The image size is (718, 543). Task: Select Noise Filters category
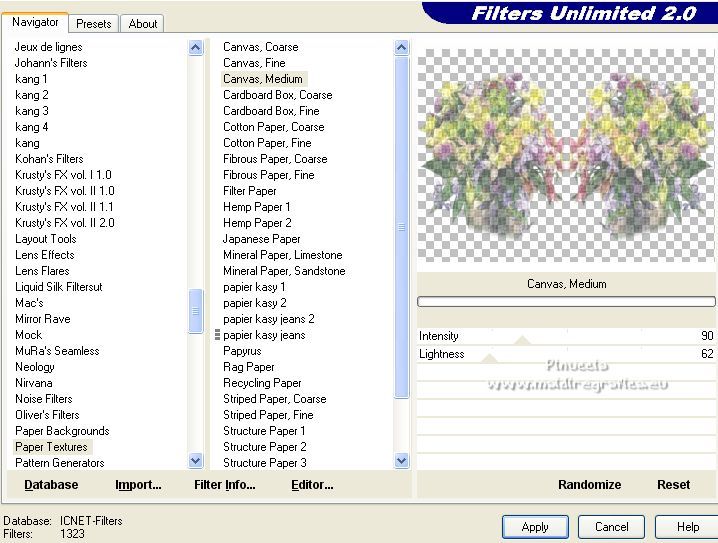[44, 399]
